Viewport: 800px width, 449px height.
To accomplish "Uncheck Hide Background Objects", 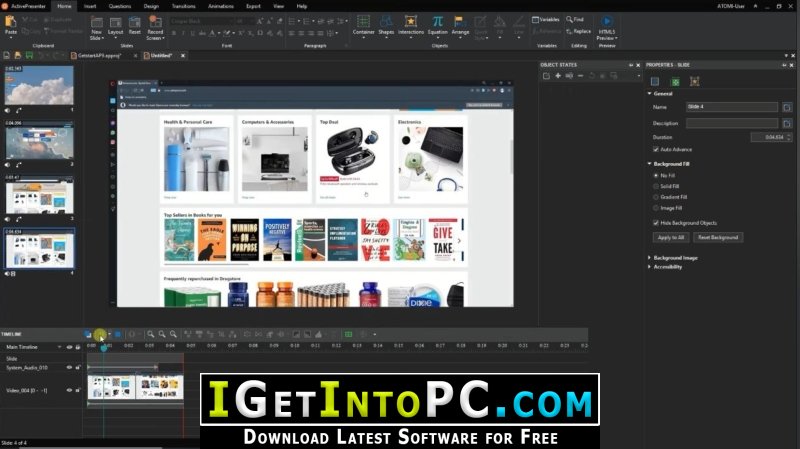I will [x=656, y=223].
